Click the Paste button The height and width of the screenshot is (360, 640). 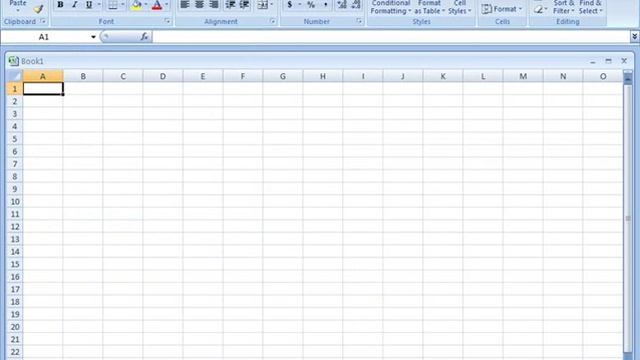(18, 6)
